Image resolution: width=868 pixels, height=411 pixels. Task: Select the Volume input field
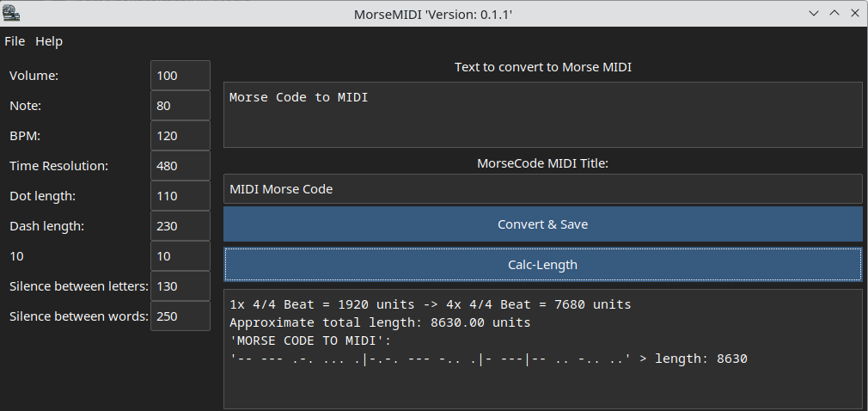180,76
